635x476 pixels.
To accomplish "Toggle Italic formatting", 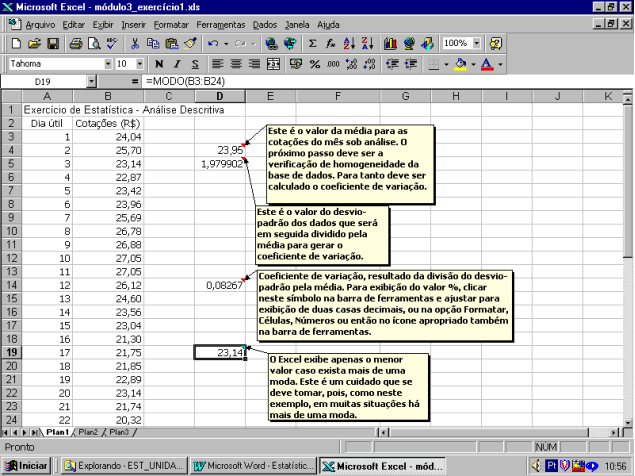I will [175, 64].
